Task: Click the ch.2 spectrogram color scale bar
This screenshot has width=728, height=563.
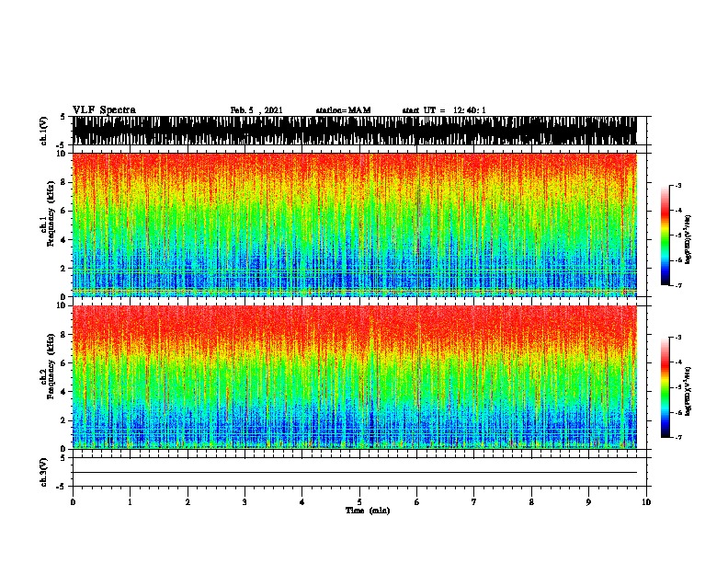Action: coord(665,387)
